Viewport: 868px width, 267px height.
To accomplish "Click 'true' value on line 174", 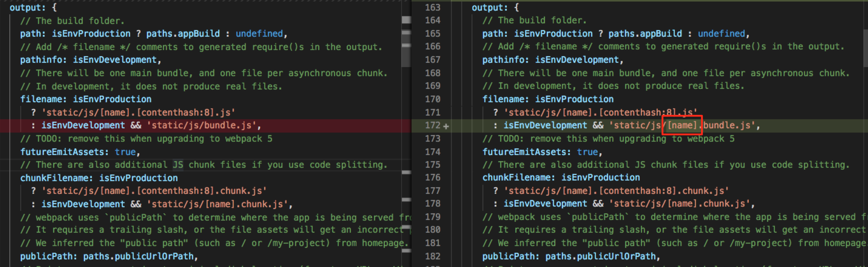I will point(587,152).
